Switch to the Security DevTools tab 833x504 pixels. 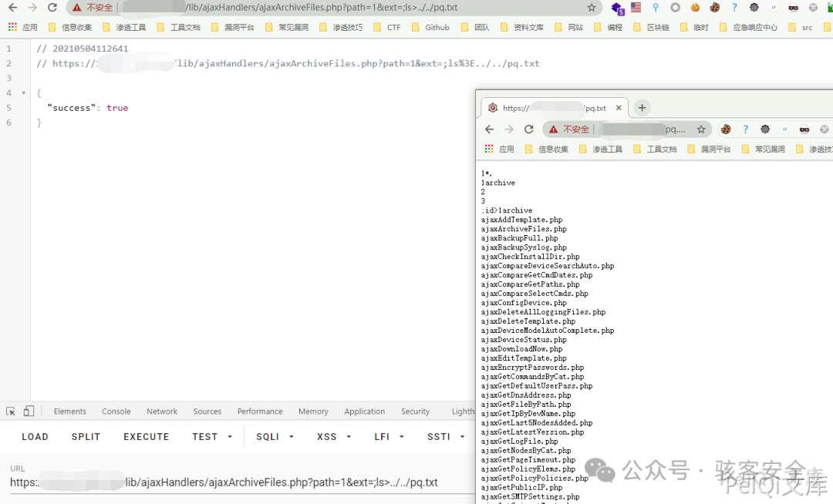coord(416,412)
